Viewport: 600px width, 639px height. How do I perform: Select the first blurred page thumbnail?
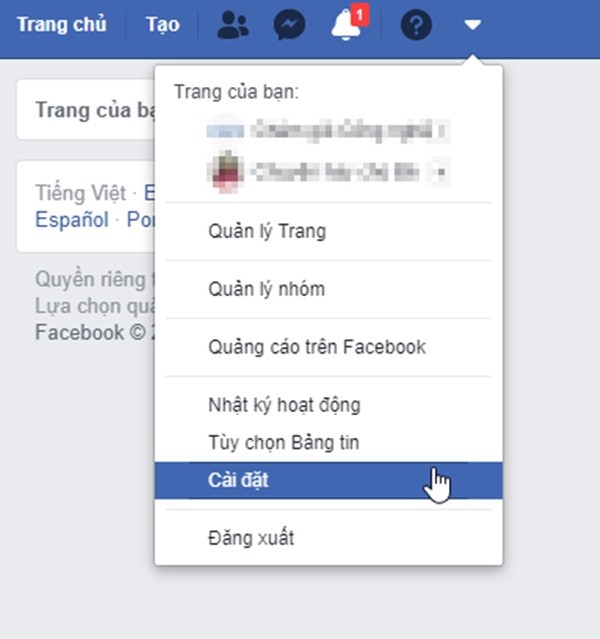[x=225, y=131]
